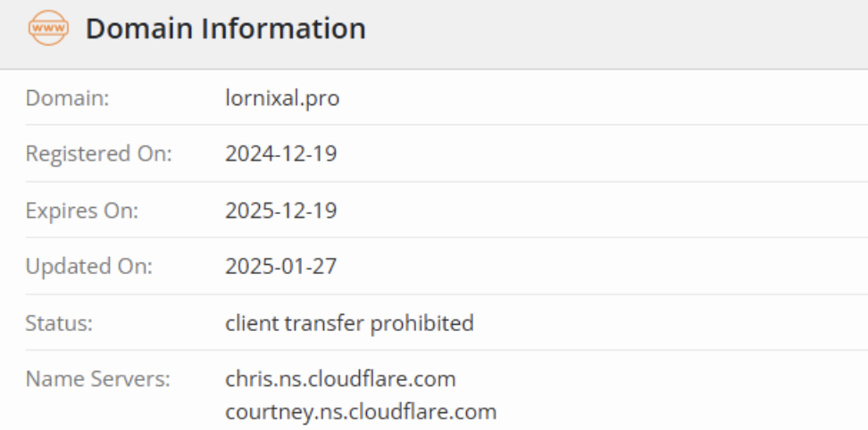Select the 2024-12-19 registration date
The image size is (868, 430).
[x=281, y=153]
